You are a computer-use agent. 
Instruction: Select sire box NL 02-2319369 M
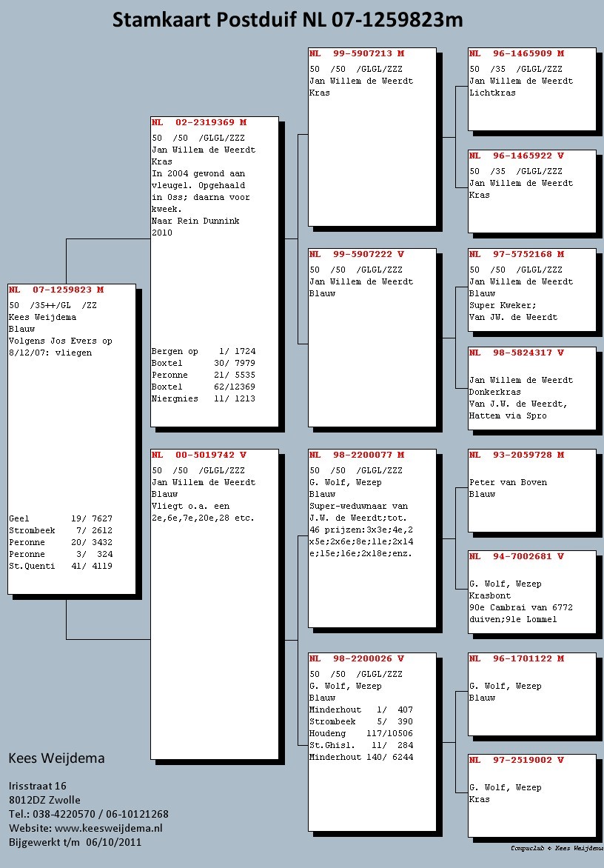coord(215,271)
